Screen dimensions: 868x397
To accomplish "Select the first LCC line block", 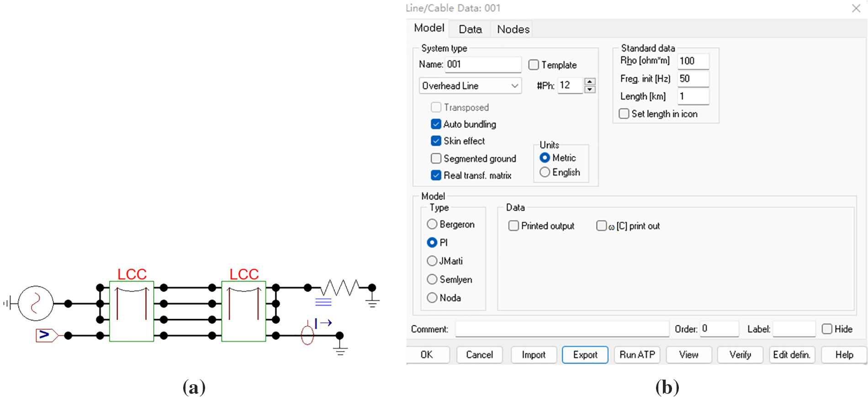I will (x=132, y=311).
